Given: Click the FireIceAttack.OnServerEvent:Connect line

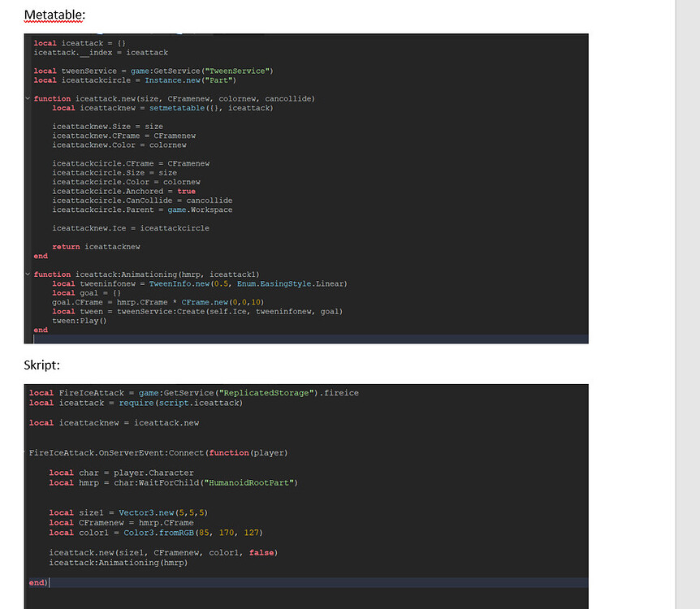Looking at the screenshot, I should [x=122, y=452].
